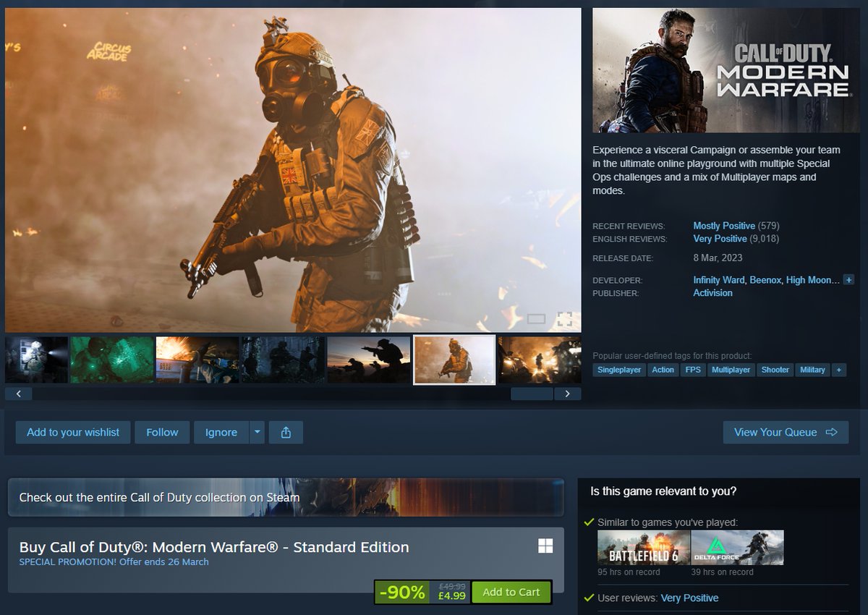This screenshot has width=868, height=615.
Task: Click the Ignore button
Action: tap(221, 432)
